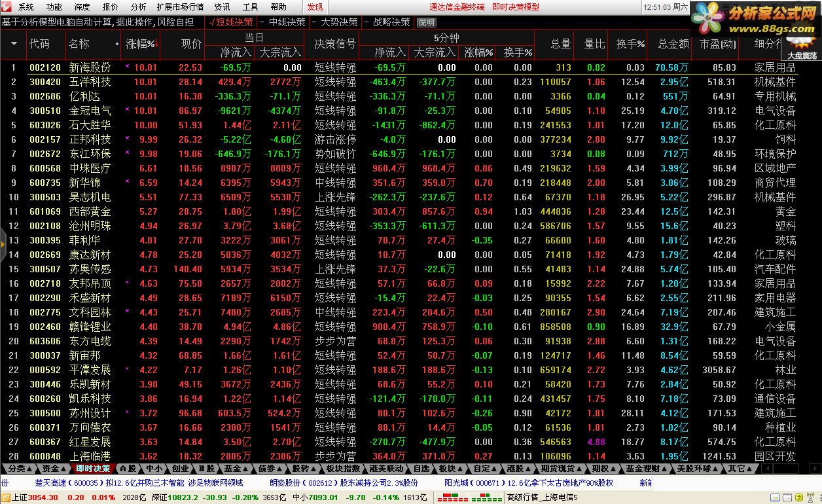The width and height of the screenshot is (822, 504).
Task: Open the 楚天高速 news headline
Action: pyautogui.click(x=139, y=483)
